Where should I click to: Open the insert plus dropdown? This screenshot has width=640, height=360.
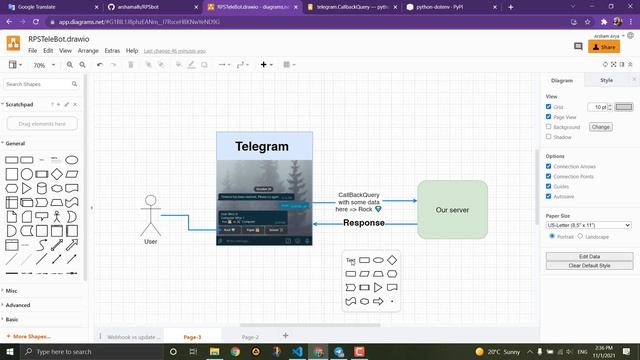[266, 64]
